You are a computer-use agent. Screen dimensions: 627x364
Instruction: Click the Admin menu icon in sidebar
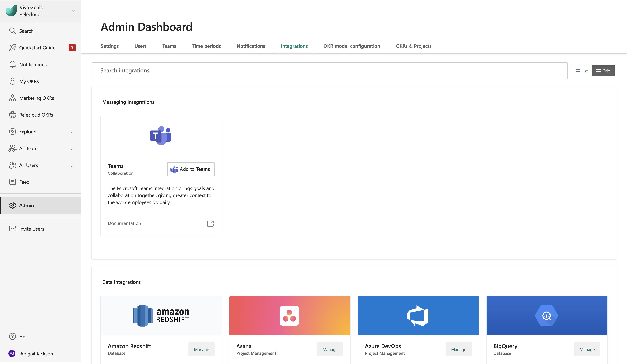point(13,205)
